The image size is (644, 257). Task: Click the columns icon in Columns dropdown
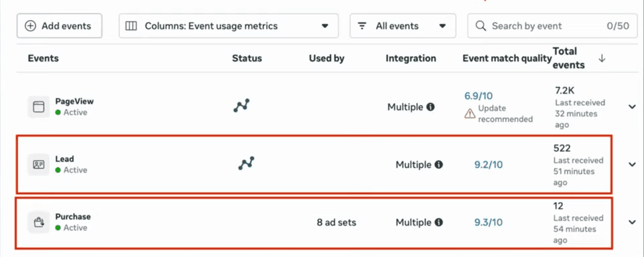(131, 26)
